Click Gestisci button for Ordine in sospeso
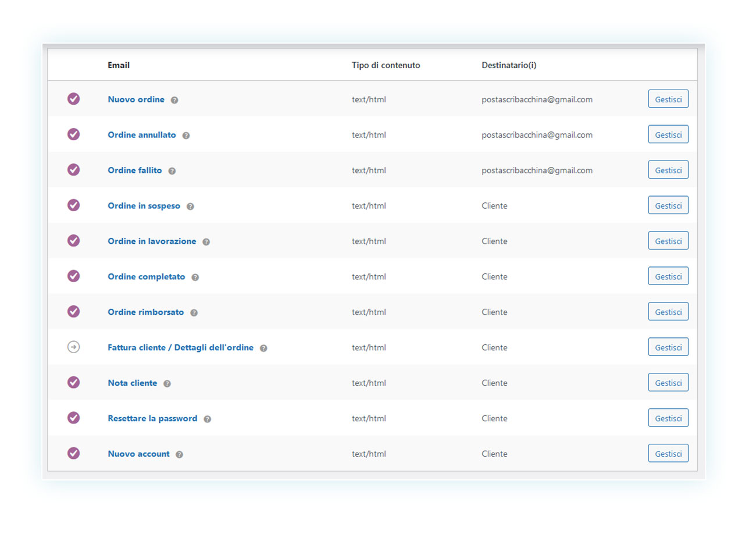The width and height of the screenshot is (756, 534). click(x=668, y=205)
